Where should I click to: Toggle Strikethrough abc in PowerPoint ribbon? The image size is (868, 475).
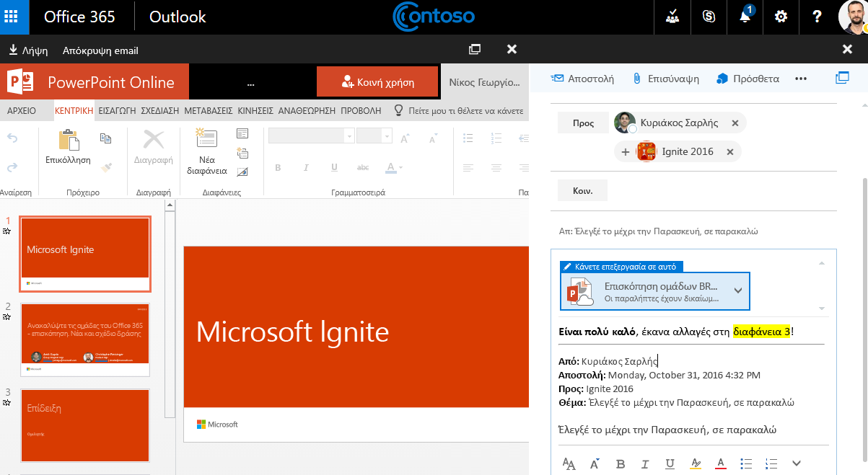pos(363,168)
